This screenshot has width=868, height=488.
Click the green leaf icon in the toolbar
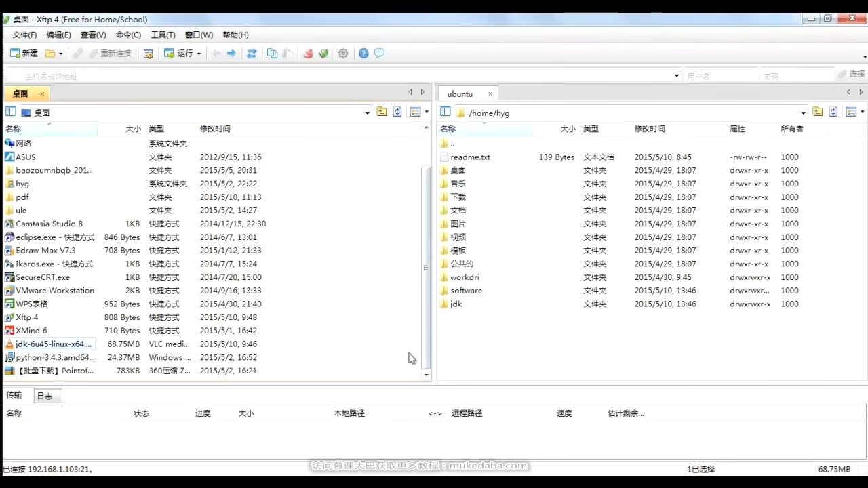click(x=323, y=54)
